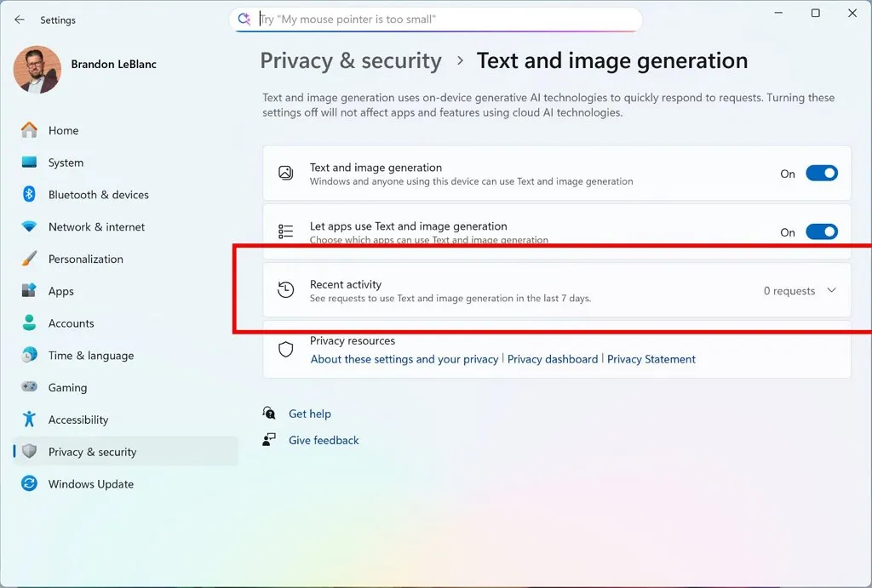Click the Network & internet icon
The width and height of the screenshot is (872, 588).
click(x=28, y=227)
